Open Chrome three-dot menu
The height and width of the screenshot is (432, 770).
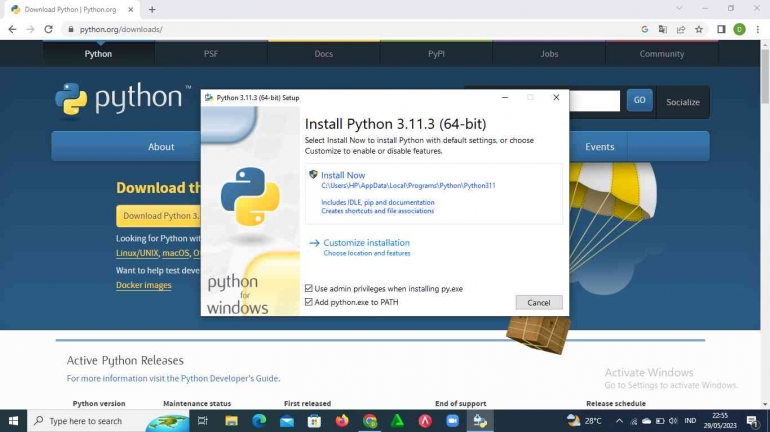coord(758,29)
